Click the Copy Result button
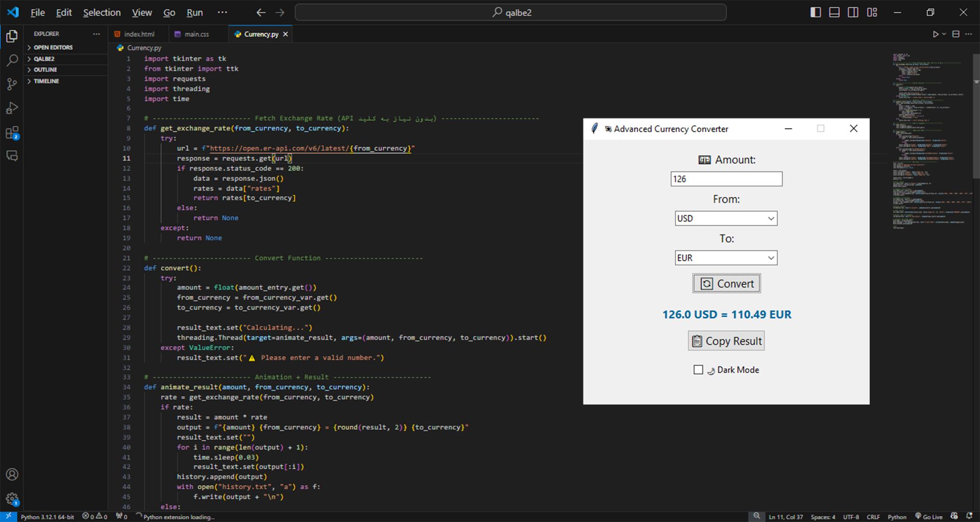Screen dimensions: 980x522 coord(726,341)
